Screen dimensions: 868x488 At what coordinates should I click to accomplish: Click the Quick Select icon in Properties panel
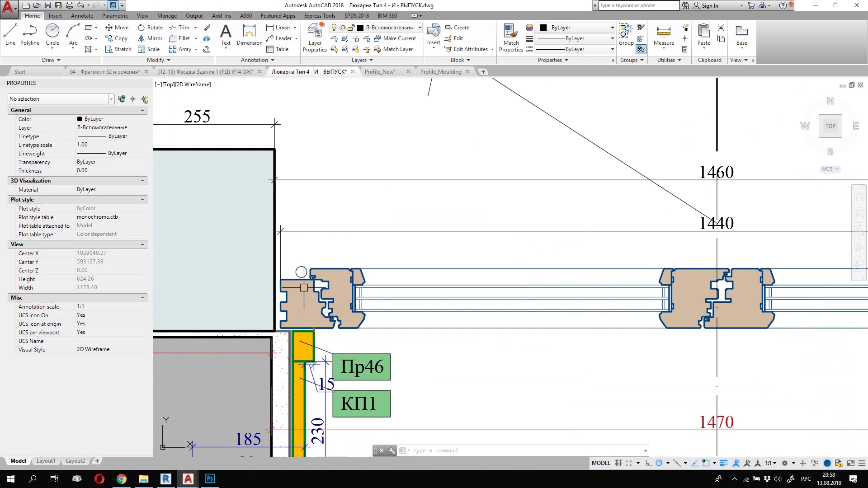tap(144, 99)
